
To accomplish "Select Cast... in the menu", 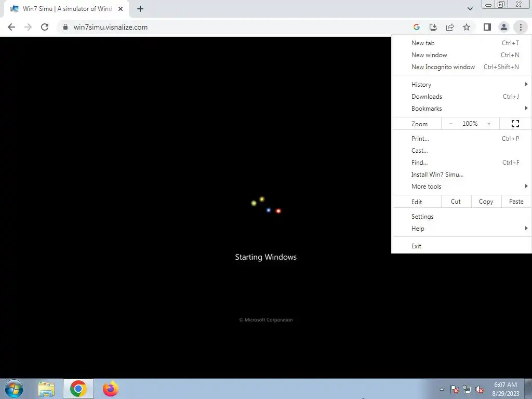I will tap(461, 150).
